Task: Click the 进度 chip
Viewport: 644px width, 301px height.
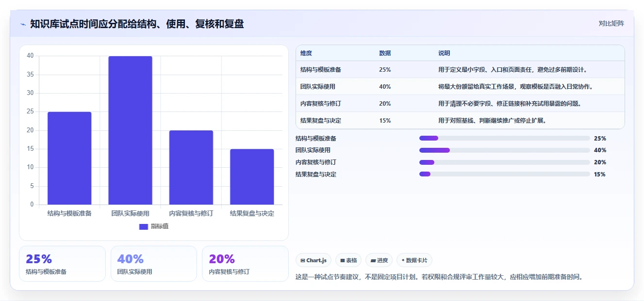Action: 379,260
